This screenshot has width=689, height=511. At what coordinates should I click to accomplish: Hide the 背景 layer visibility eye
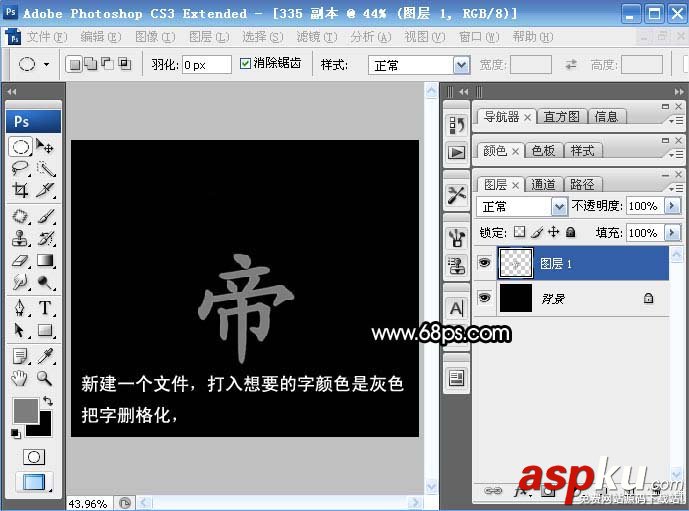click(484, 298)
